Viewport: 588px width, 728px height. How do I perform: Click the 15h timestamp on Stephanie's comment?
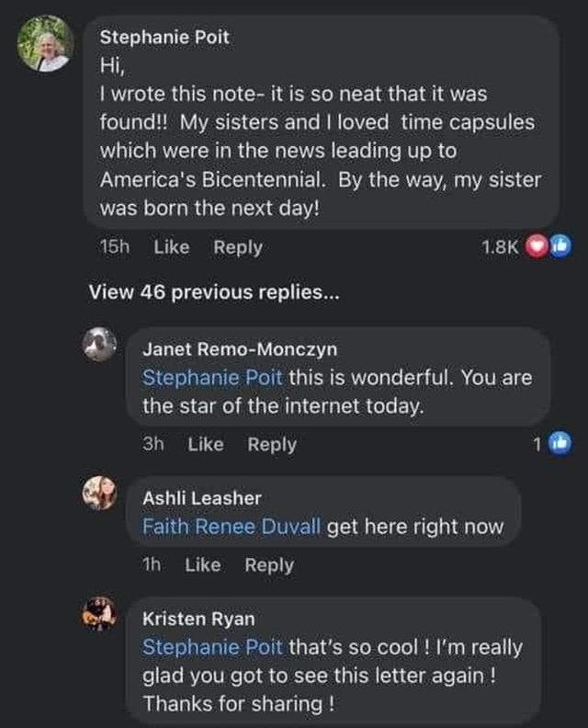point(115,247)
